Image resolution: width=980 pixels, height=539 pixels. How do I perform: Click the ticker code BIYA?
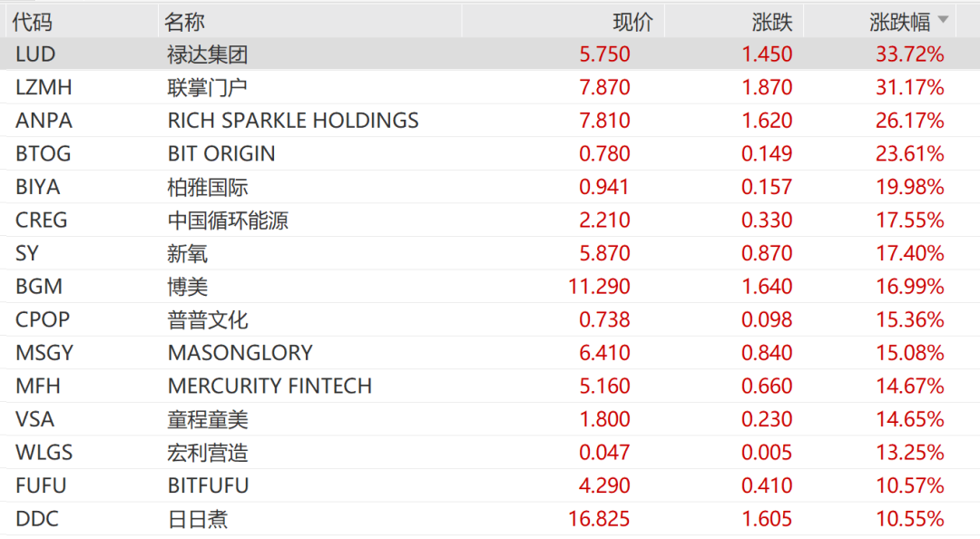[36, 186]
